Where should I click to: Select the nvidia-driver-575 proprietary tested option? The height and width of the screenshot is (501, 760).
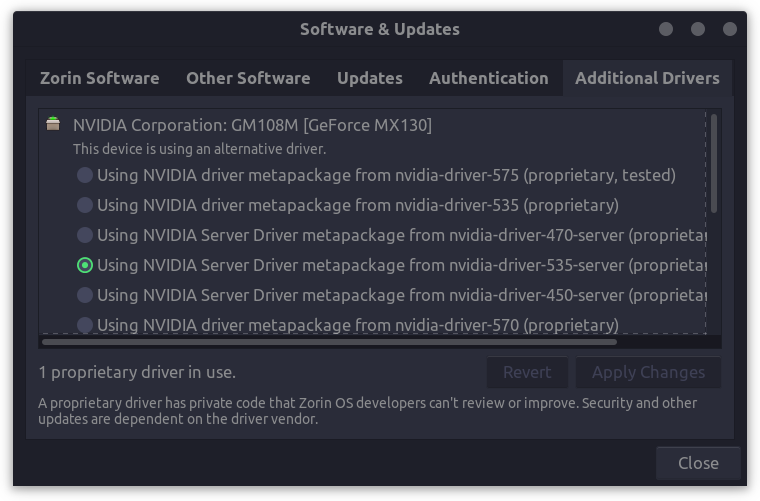[85, 175]
